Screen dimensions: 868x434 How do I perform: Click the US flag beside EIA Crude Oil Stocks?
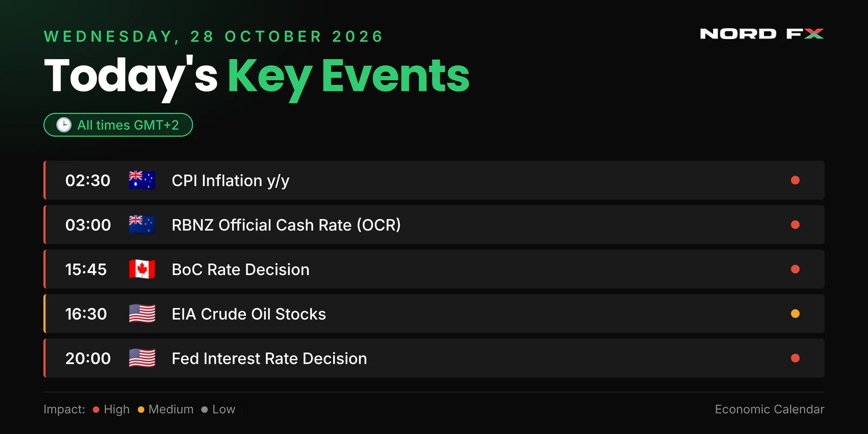(142, 314)
